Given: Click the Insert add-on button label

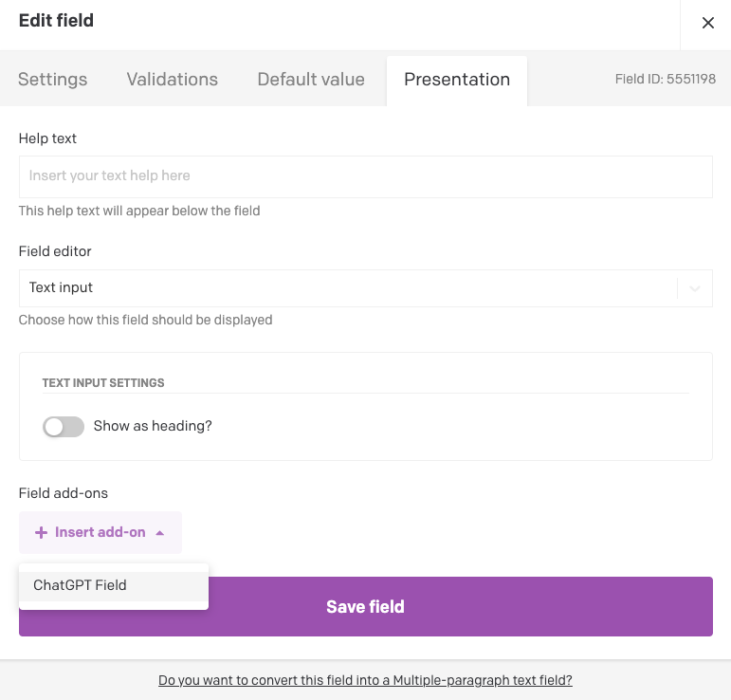Looking at the screenshot, I should click(x=101, y=533).
